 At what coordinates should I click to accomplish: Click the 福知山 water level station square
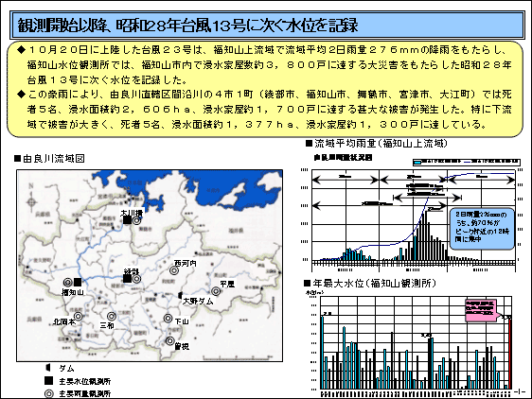78,282
